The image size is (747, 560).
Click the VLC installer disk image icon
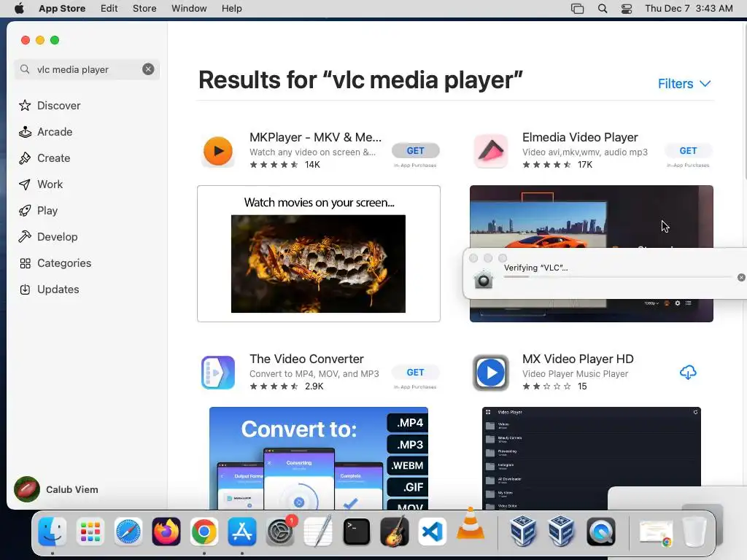(483, 279)
